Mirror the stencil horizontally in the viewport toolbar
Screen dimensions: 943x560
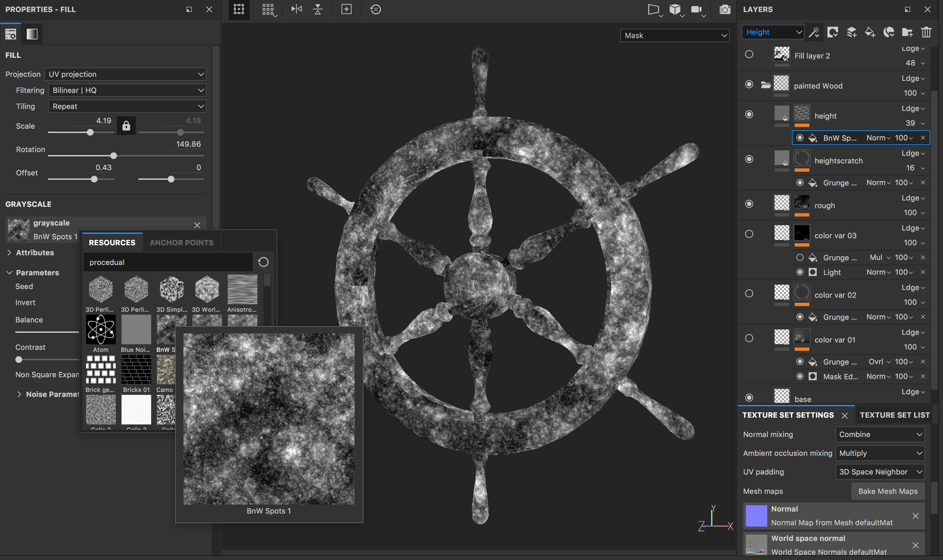297,9
